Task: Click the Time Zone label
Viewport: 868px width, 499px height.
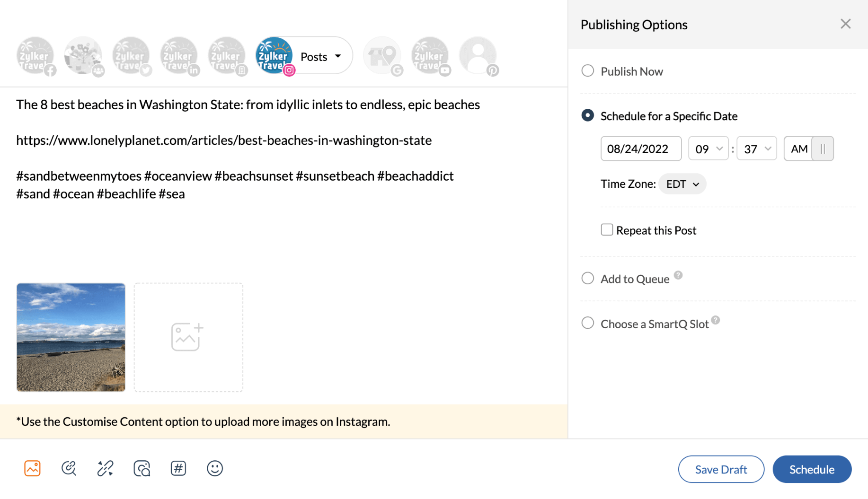Action: 628,184
